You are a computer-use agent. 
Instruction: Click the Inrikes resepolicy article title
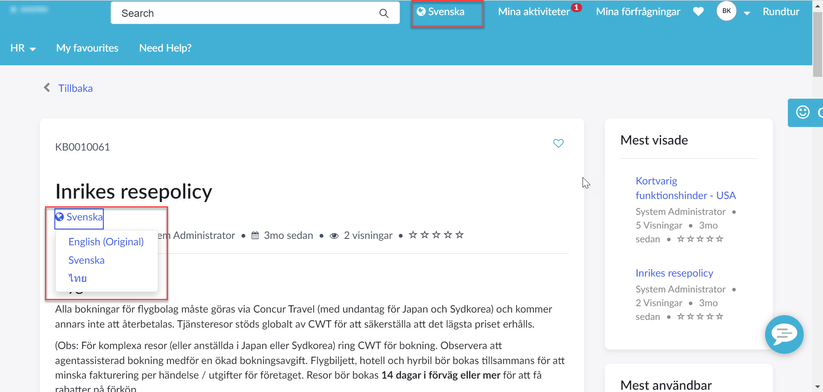click(x=133, y=192)
